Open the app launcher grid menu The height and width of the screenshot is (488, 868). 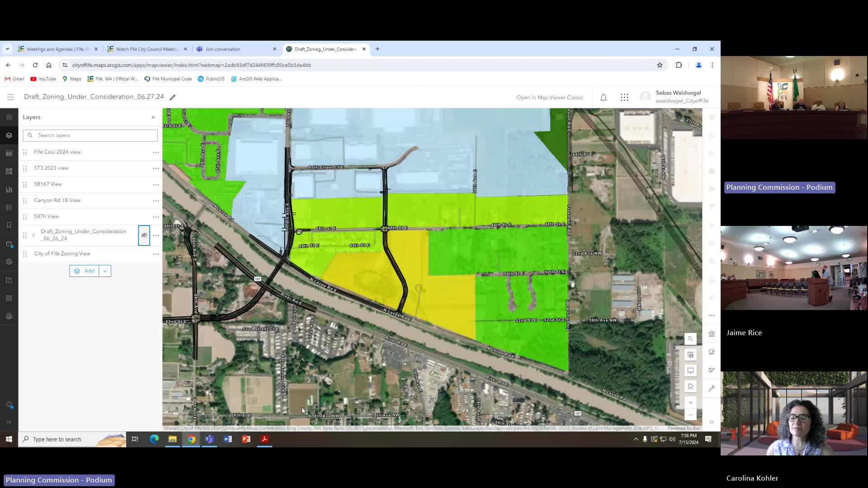click(624, 97)
